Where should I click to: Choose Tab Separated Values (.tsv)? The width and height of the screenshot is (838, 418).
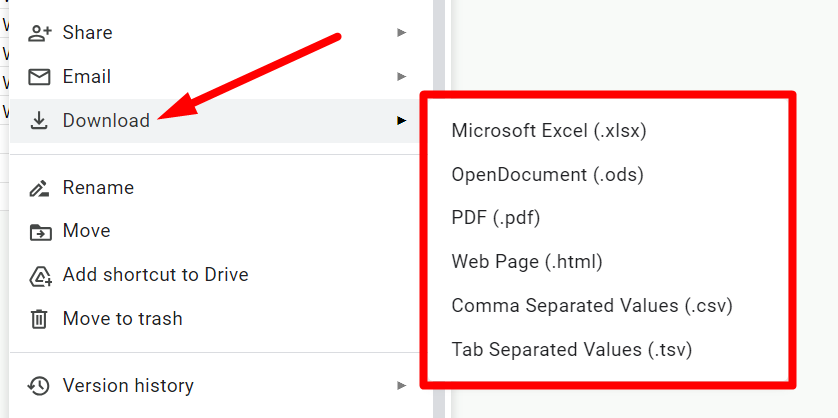[571, 350]
